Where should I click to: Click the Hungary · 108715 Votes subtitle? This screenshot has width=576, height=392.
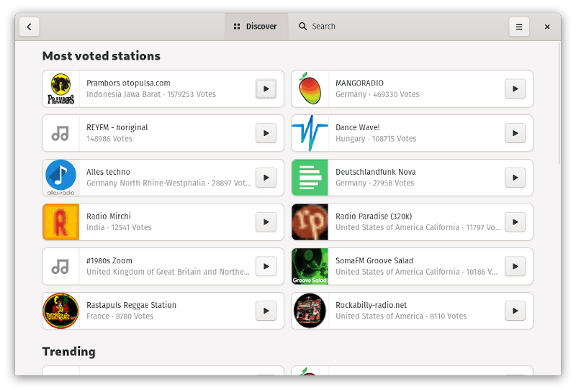pos(376,139)
